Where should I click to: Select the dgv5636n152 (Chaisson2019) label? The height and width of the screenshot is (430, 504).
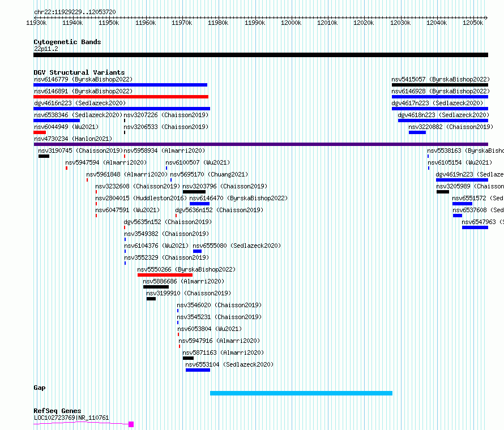[220, 210]
